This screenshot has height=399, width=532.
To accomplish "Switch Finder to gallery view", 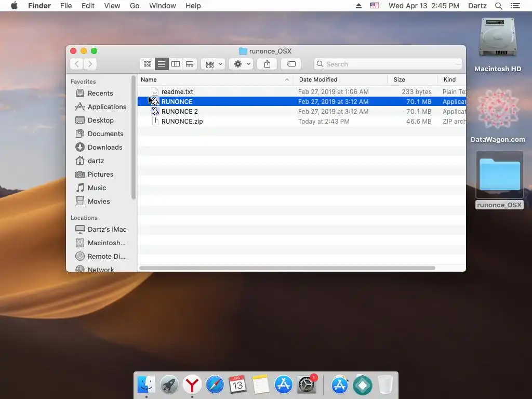I will coord(190,64).
